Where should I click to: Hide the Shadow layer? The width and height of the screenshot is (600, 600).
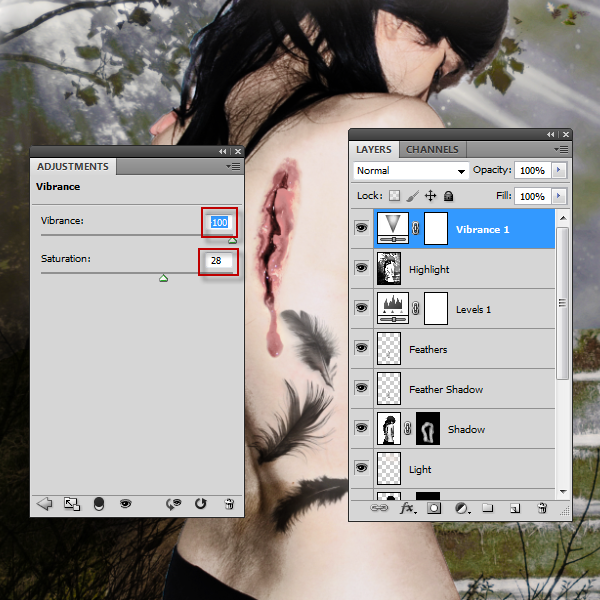(x=362, y=428)
